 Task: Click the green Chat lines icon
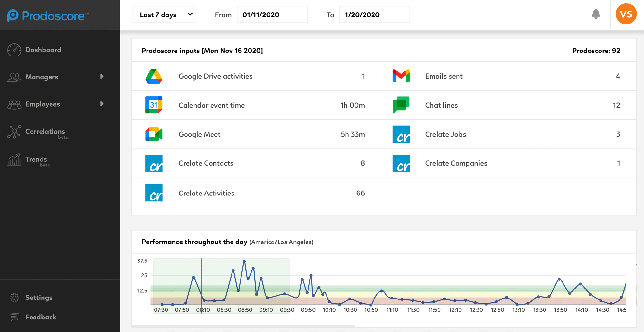point(401,105)
